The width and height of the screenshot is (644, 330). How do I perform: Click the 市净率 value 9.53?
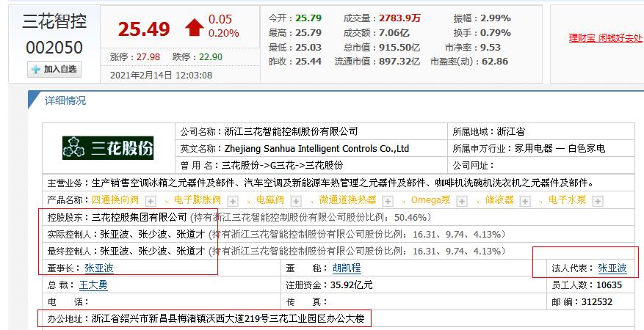(x=491, y=47)
